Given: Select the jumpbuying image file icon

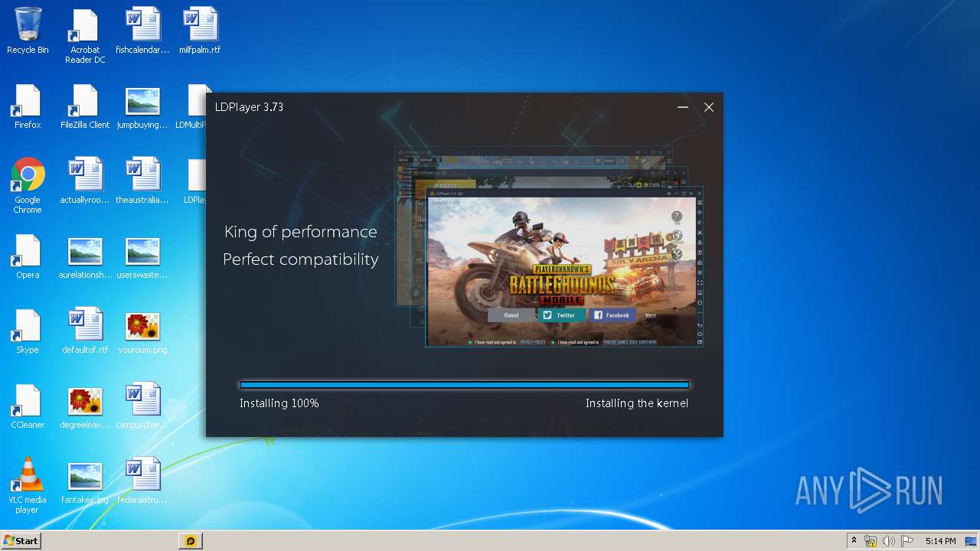Looking at the screenshot, I should pos(142,106).
